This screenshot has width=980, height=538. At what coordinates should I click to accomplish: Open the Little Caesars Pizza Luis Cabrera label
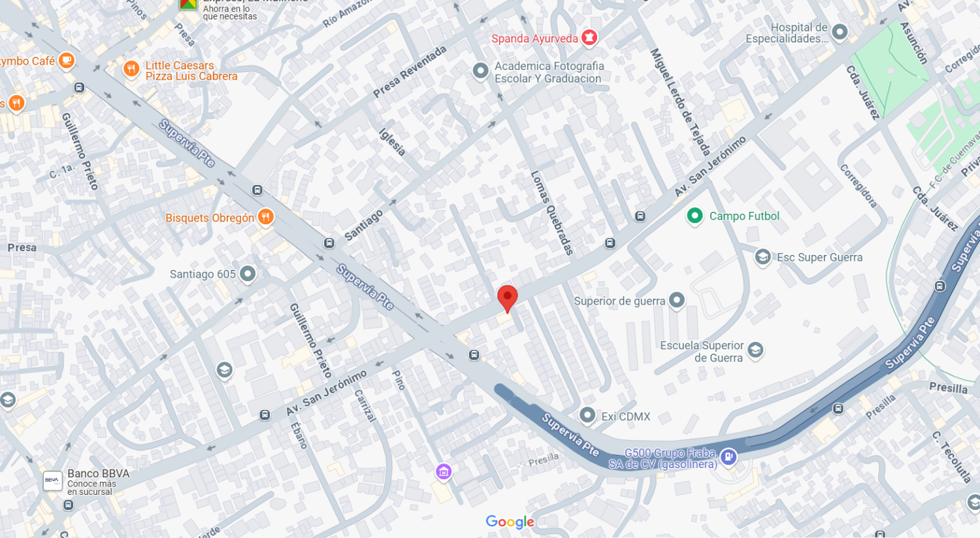click(x=191, y=71)
